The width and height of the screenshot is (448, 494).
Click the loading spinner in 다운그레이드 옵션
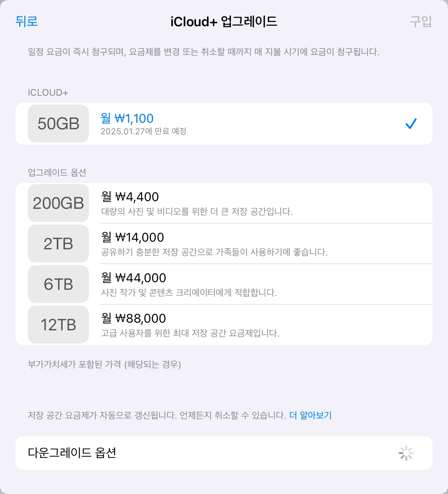point(406,453)
